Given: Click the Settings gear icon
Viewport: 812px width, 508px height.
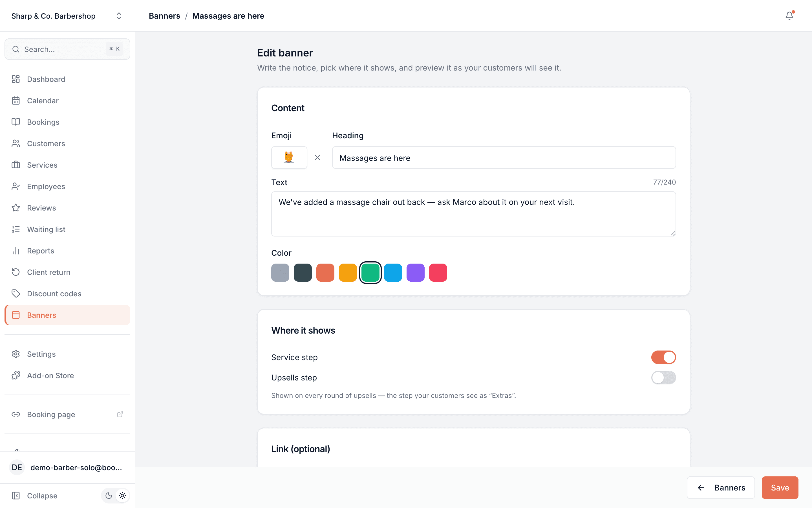Looking at the screenshot, I should [16, 354].
